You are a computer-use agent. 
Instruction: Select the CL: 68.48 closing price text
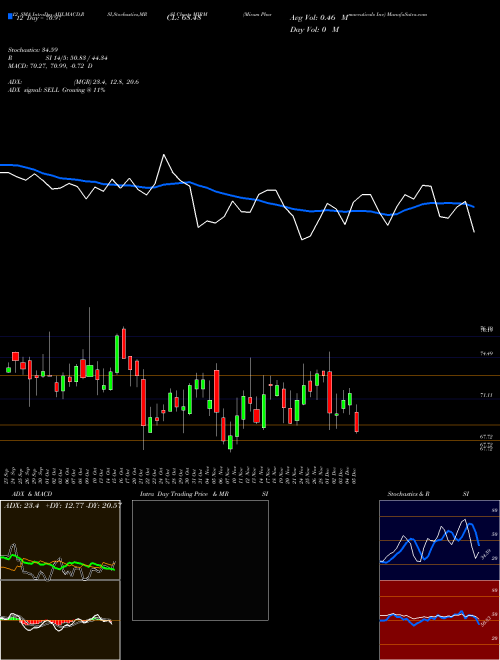(182, 18)
